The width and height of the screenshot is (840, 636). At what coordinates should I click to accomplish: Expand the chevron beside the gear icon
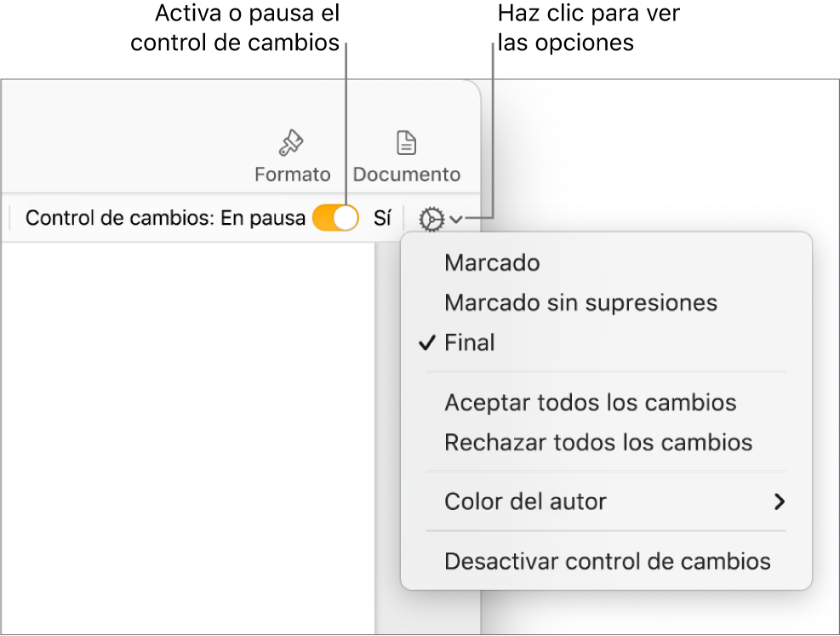457,220
